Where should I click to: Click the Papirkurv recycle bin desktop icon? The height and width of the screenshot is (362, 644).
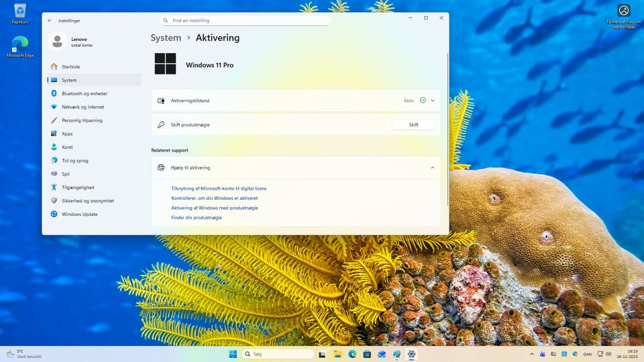click(x=20, y=12)
